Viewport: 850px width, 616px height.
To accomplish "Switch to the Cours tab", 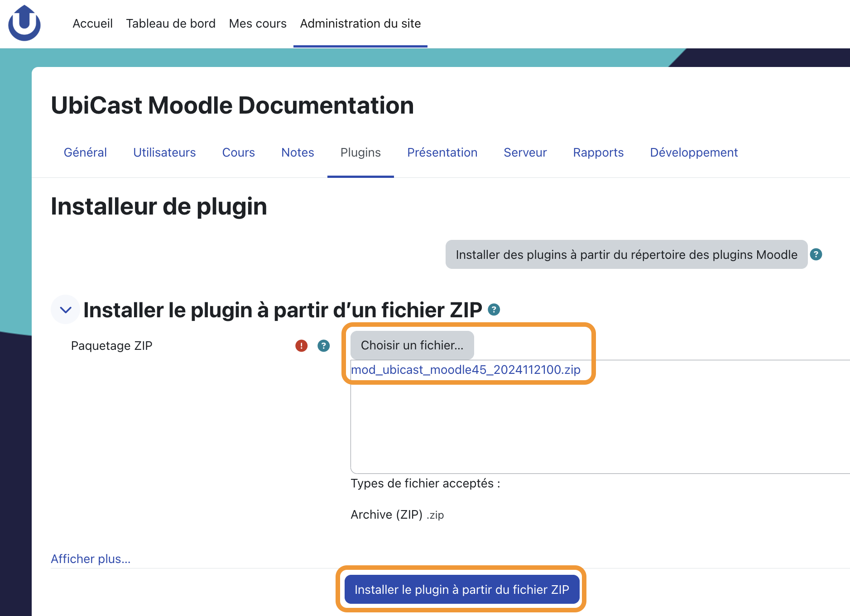I will click(x=239, y=153).
